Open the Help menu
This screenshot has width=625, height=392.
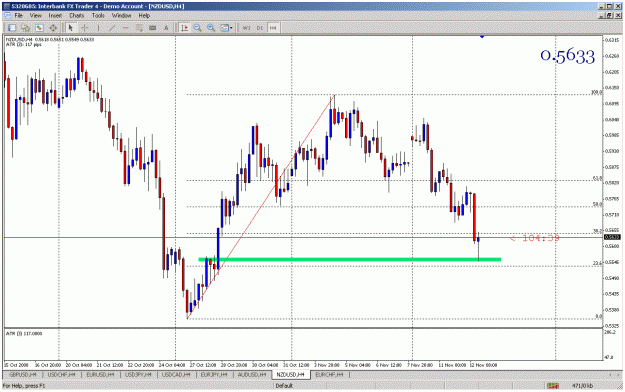point(144,16)
